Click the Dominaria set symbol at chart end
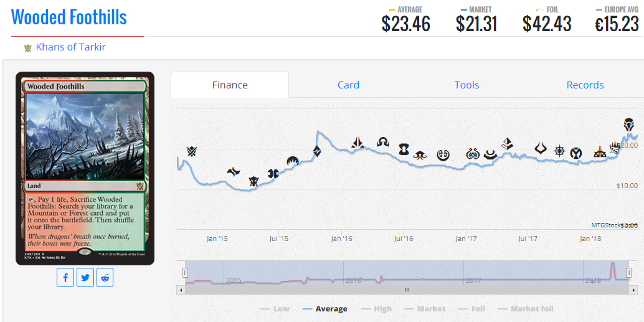The image size is (644, 322). coord(628,124)
